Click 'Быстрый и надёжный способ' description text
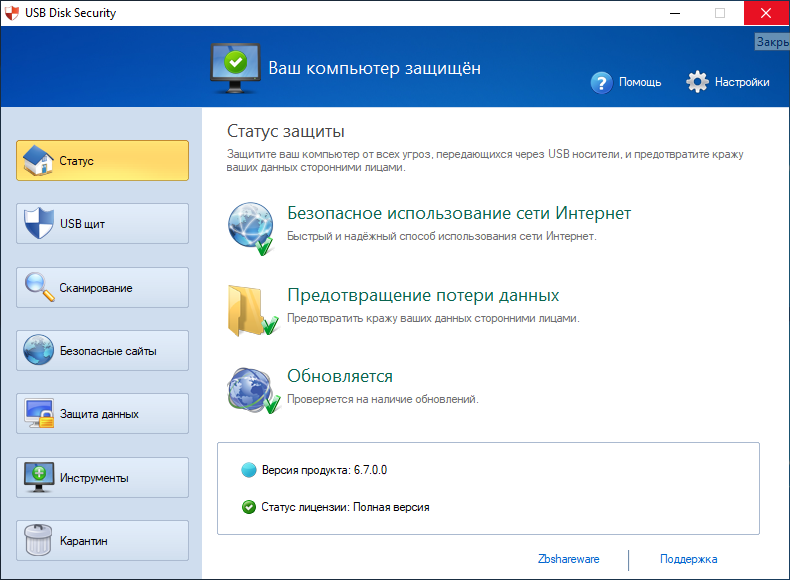790x580 pixels. point(442,236)
